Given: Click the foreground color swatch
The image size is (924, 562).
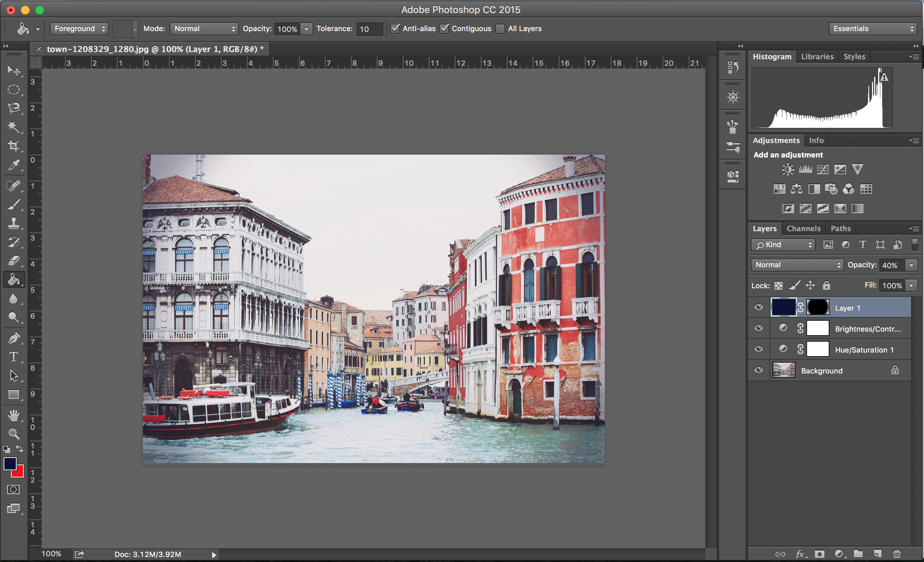Looking at the screenshot, I should tap(10, 464).
